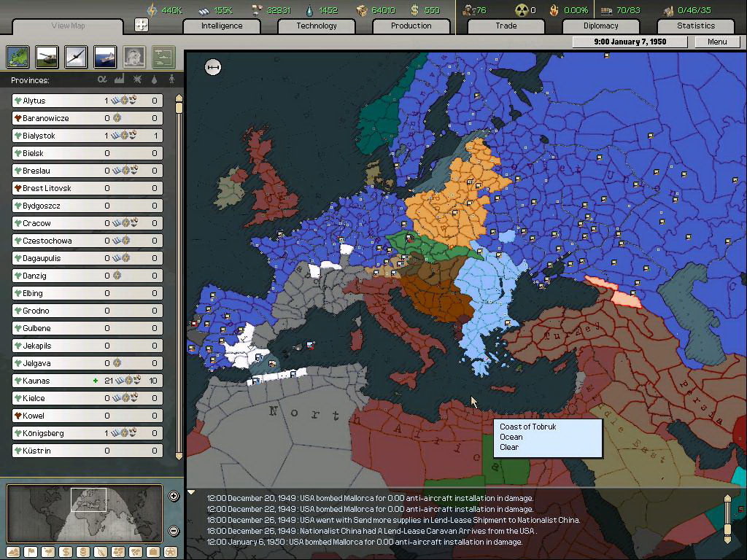
Task: Select the Brest Litovsk row
Action: (88, 188)
